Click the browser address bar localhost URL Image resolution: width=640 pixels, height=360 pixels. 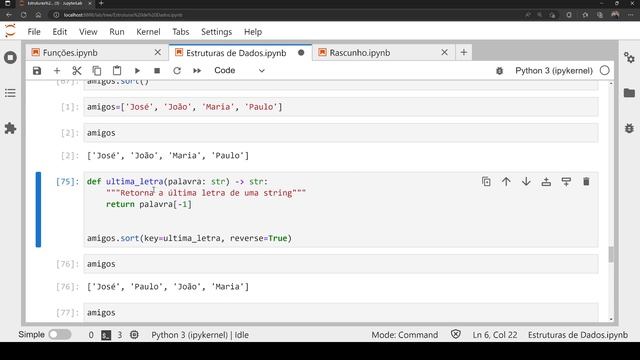(122, 15)
